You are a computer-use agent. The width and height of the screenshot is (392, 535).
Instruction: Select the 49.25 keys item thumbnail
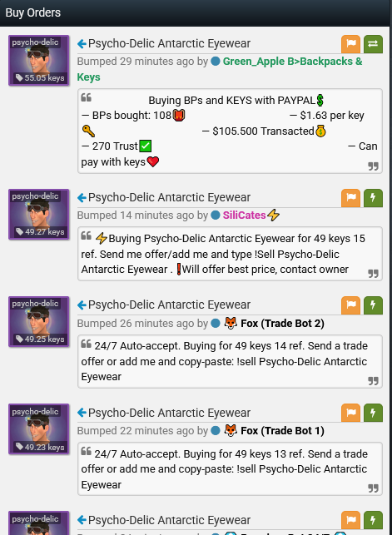pyautogui.click(x=39, y=321)
